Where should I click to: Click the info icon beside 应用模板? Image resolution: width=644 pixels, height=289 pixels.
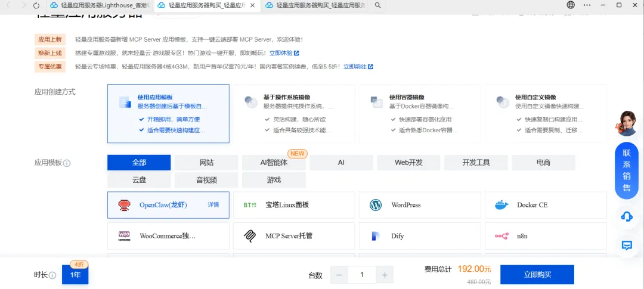click(x=67, y=163)
